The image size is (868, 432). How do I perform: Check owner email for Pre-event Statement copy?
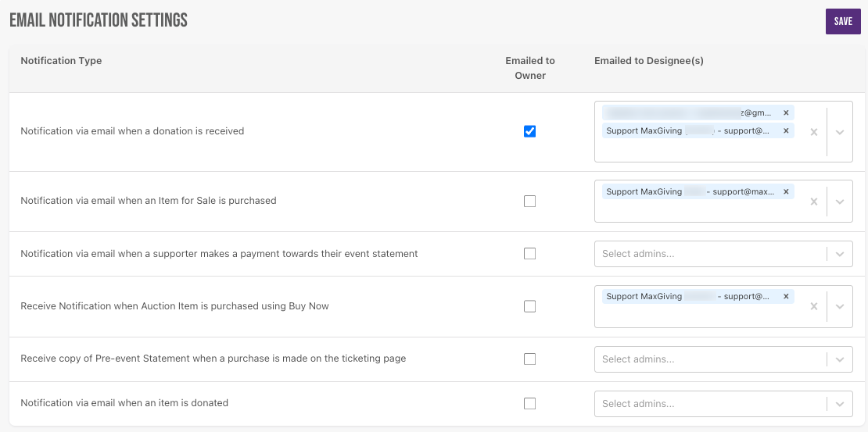[530, 359]
